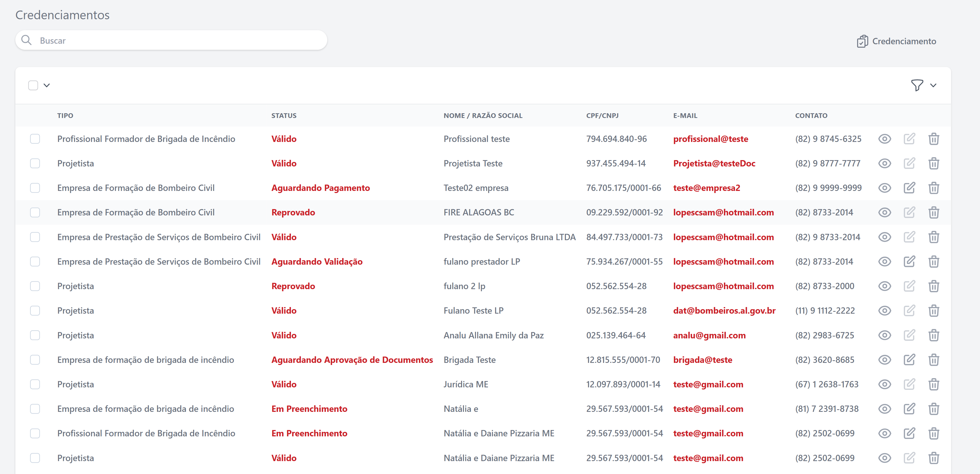Edit the Teste02 empresa record
This screenshot has width=980, height=474.
click(x=909, y=188)
